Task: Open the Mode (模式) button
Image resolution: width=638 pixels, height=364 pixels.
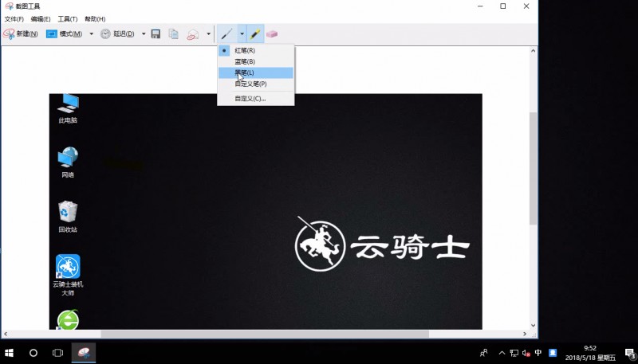Action: [64, 34]
